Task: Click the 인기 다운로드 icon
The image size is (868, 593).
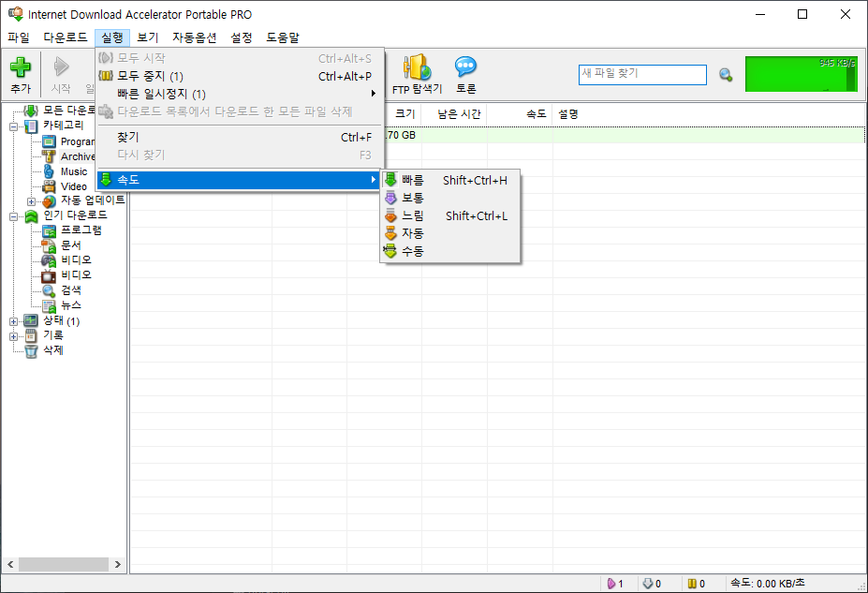Action: (x=31, y=216)
